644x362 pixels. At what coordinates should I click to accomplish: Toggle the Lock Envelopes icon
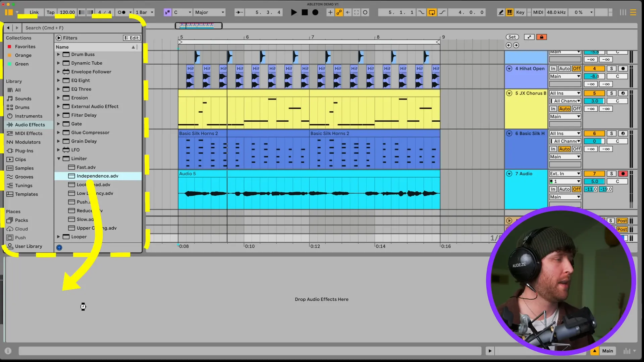(541, 37)
